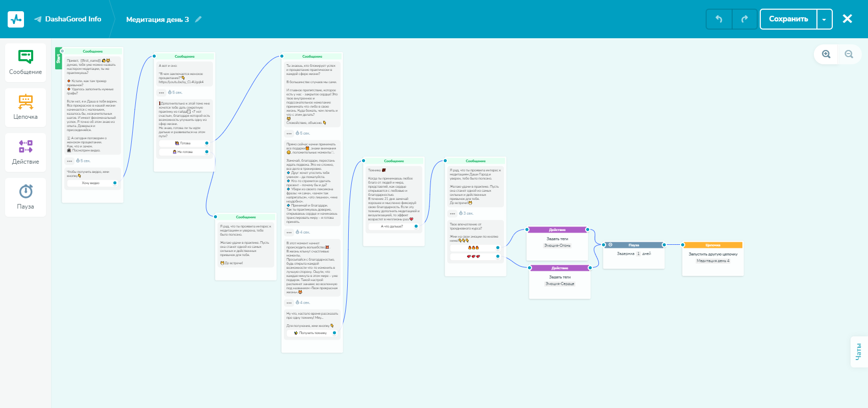
Task: Click the "Запустить другую цепочку" text
Action: click(713, 254)
